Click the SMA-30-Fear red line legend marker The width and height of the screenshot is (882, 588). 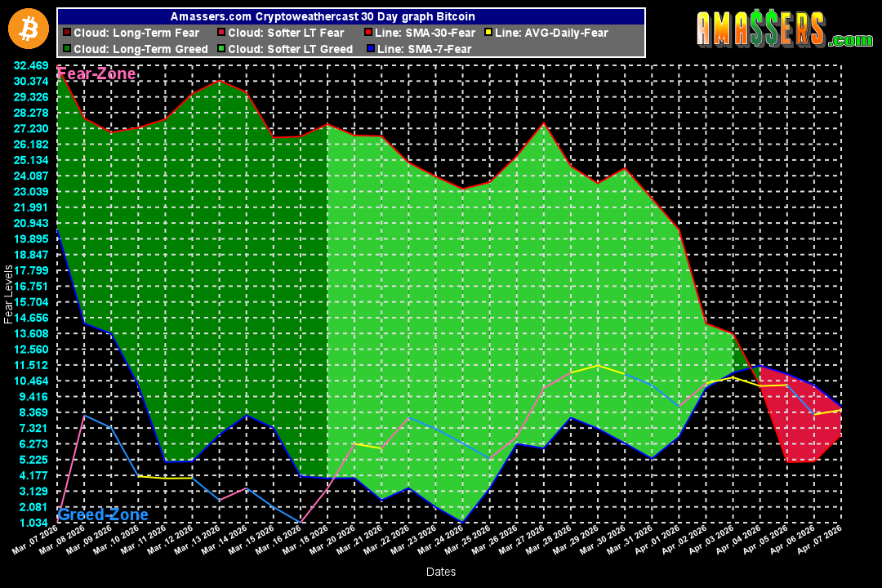(x=369, y=33)
